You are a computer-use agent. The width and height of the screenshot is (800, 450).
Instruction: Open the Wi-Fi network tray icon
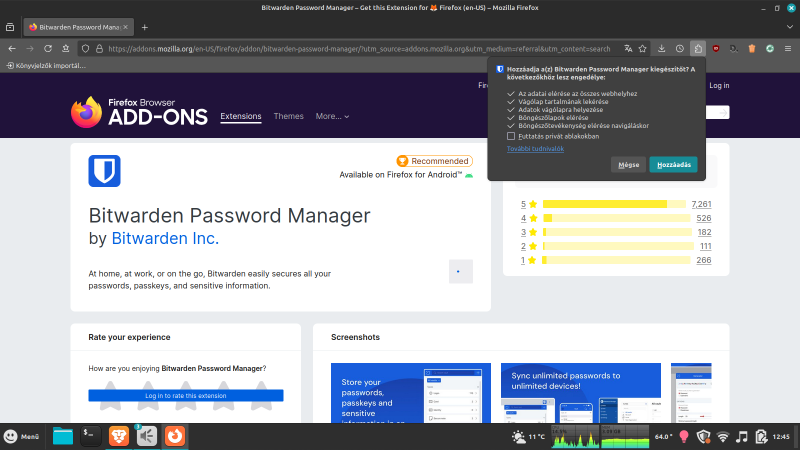coord(722,437)
